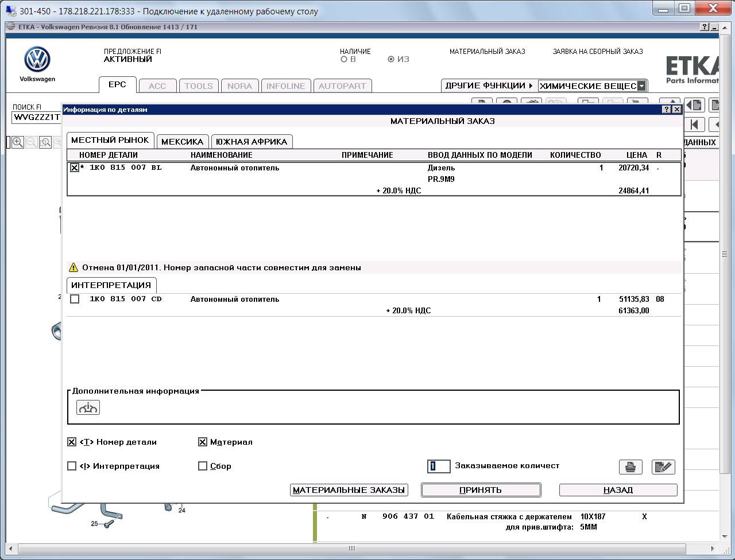Click the ВВОД ДАННЫХ ПО МОДЕЛИ column header
Viewport: 735px width, 560px height.
480,155
